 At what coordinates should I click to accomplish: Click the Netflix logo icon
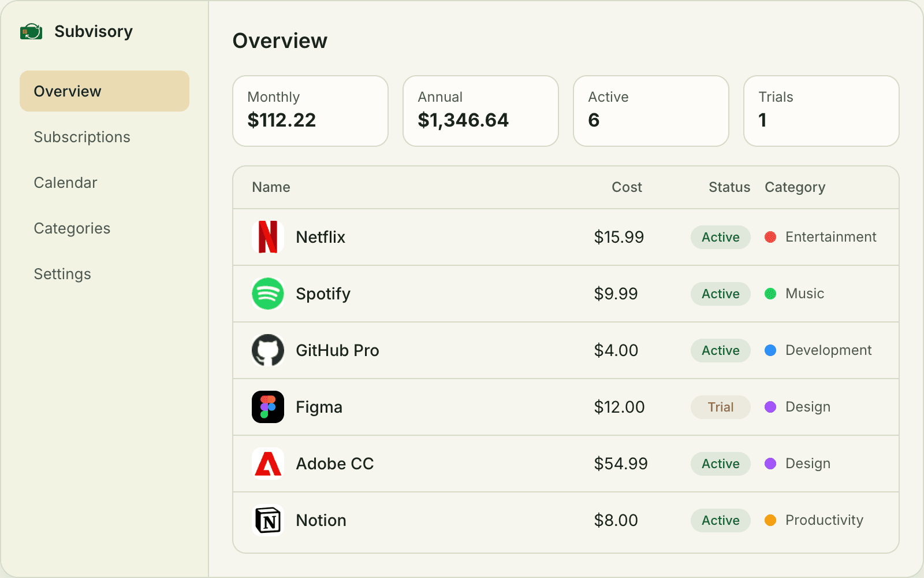click(x=268, y=237)
